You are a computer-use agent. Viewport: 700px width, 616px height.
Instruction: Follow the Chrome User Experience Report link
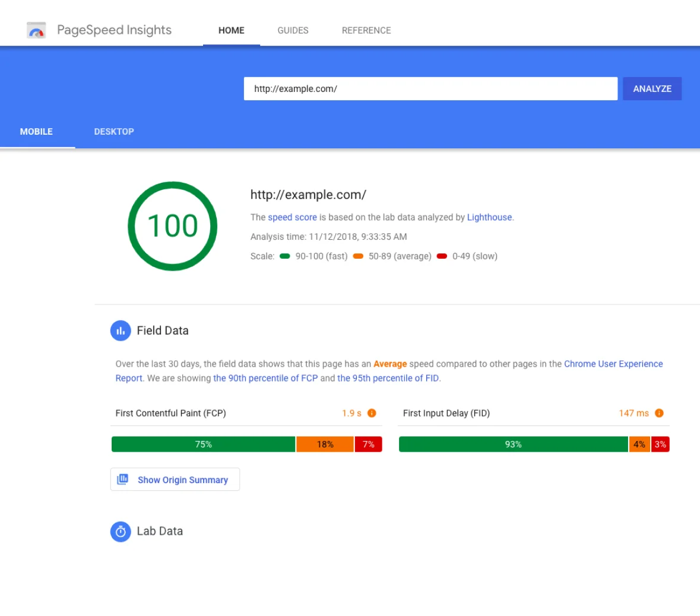pyautogui.click(x=613, y=363)
